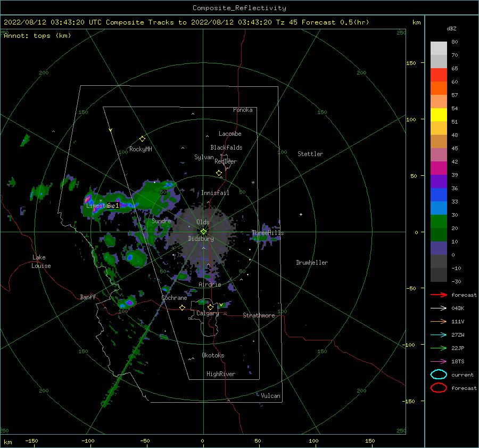The image size is (479, 448).
Task: Click the dBZ legend heading
Action: (x=451, y=28)
